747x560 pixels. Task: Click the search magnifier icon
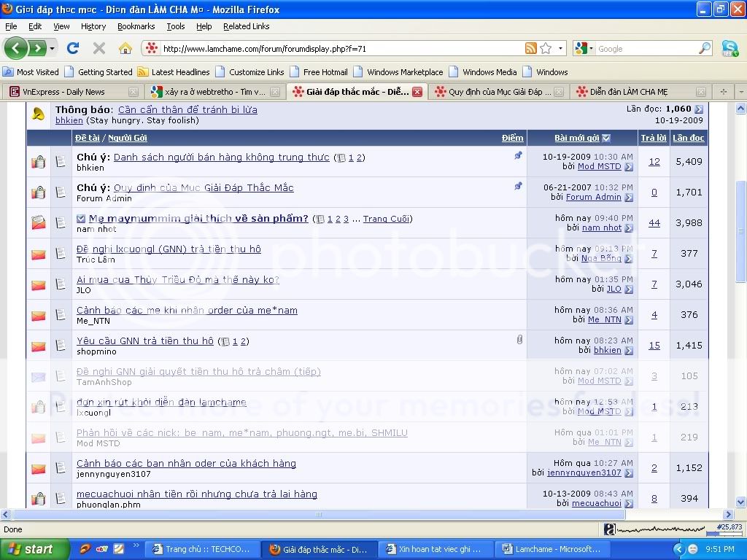point(705,49)
